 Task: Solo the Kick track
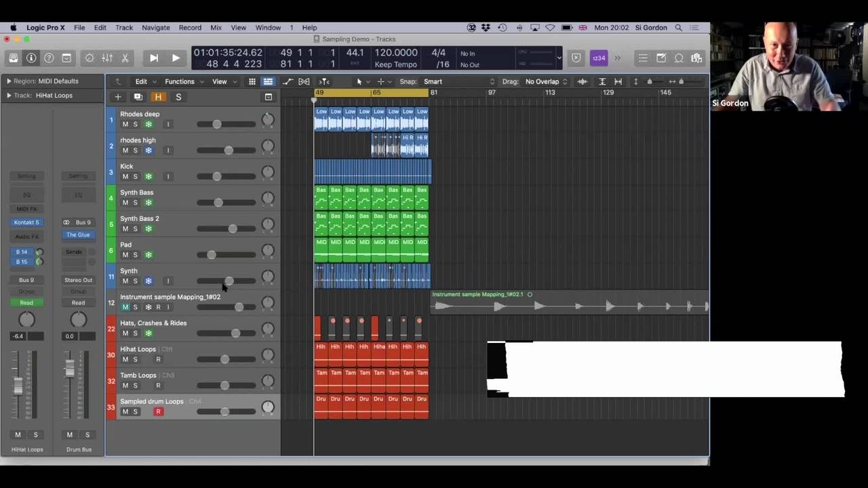tap(135, 176)
